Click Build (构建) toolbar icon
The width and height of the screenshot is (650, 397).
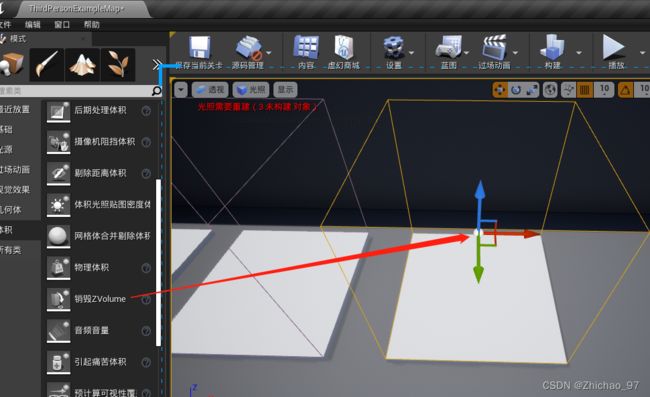pyautogui.click(x=552, y=47)
